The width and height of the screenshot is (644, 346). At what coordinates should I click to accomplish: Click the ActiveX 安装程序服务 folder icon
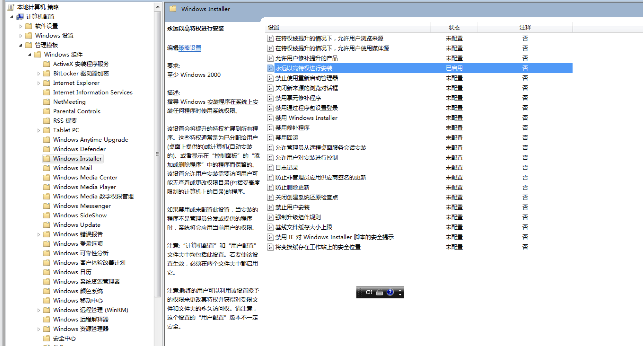(46, 64)
